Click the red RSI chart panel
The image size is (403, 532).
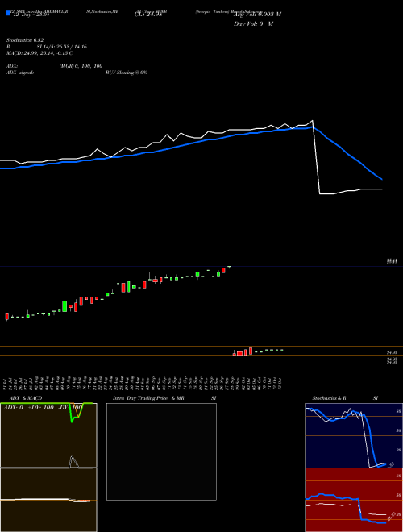coord(354,500)
